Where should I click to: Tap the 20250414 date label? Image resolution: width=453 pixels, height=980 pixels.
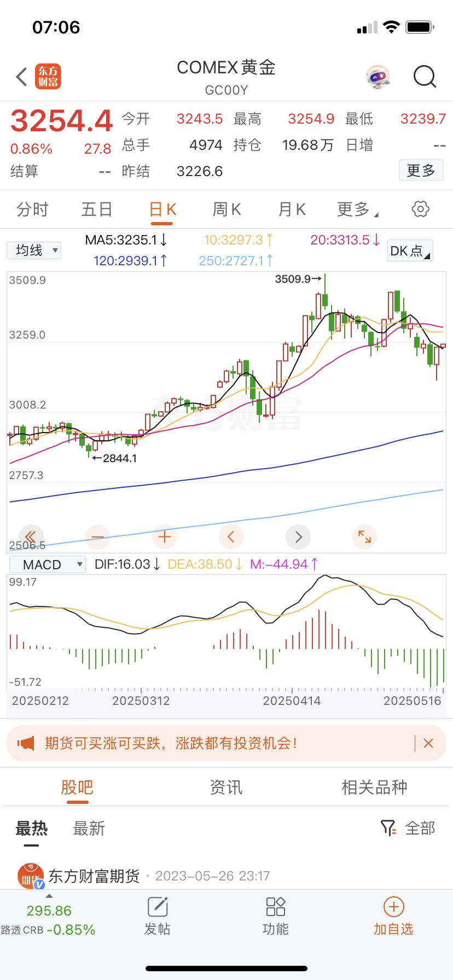coord(292,701)
